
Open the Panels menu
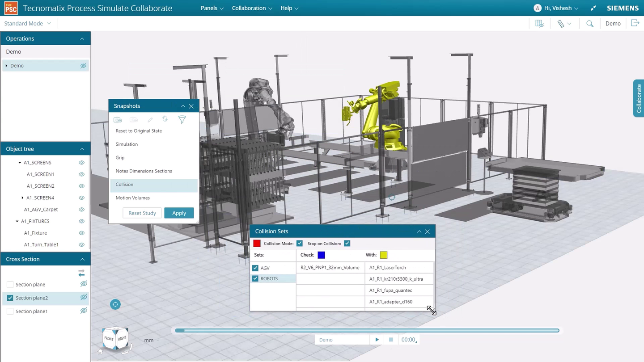point(211,8)
